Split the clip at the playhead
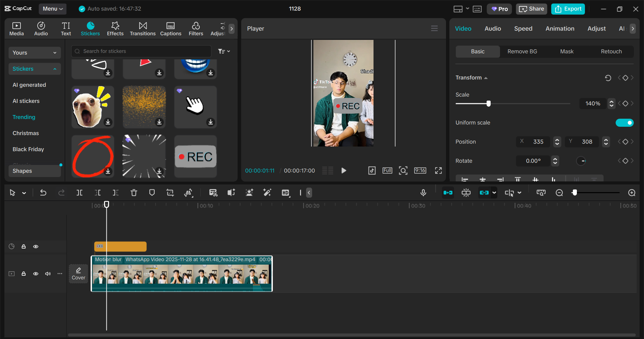The image size is (644, 339). point(80,193)
